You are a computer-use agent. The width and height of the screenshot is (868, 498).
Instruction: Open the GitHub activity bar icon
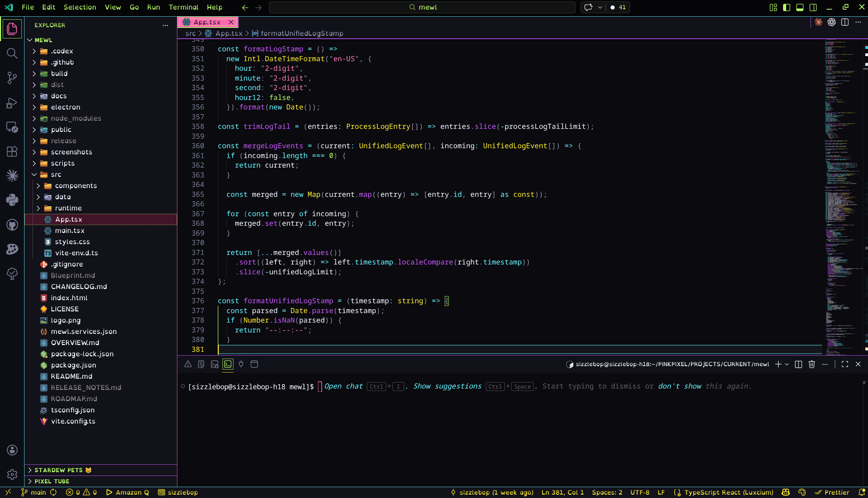pos(12,225)
